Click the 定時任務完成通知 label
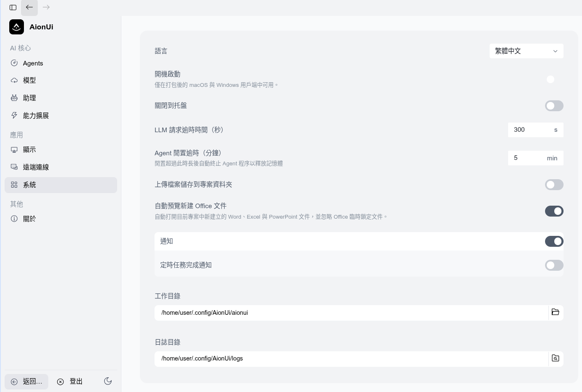This screenshot has width=582, height=392. 186,265
